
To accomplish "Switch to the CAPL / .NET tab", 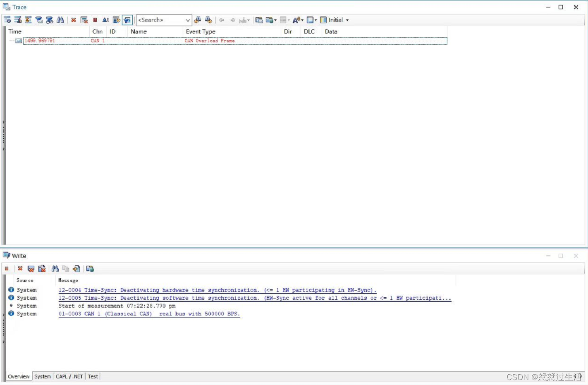I will [x=69, y=376].
